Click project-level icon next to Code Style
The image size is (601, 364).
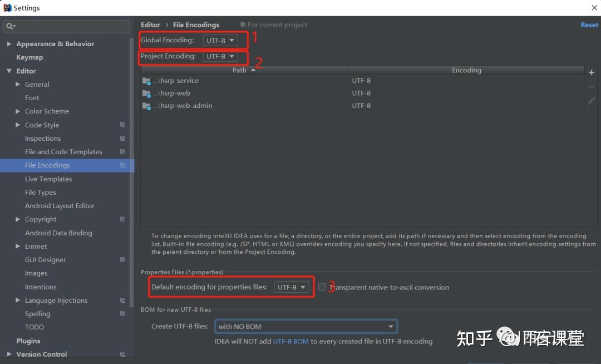pos(122,125)
